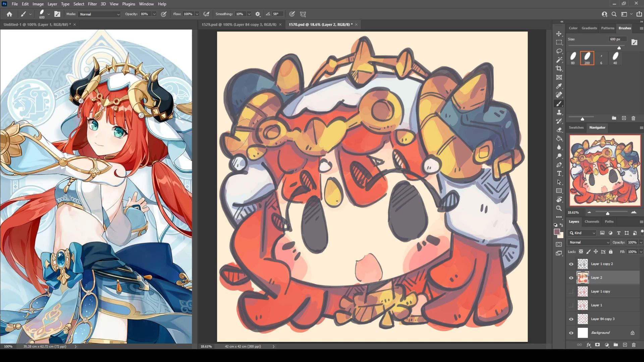Toggle symmetry paint butterfly icon
This screenshot has width=644, height=362.
tap(303, 14)
